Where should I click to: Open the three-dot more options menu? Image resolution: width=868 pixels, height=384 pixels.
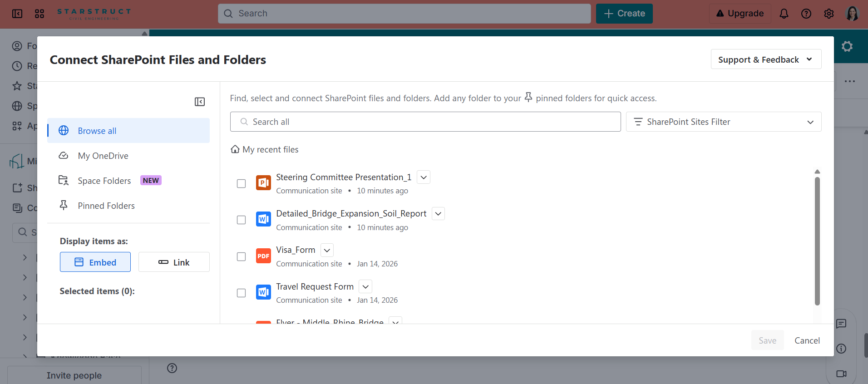pos(850,81)
